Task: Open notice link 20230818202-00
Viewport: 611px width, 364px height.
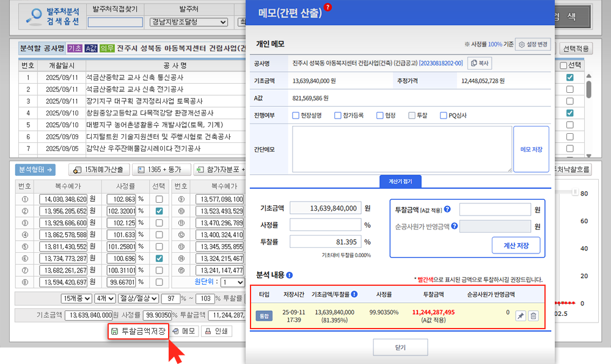Action: coord(441,63)
